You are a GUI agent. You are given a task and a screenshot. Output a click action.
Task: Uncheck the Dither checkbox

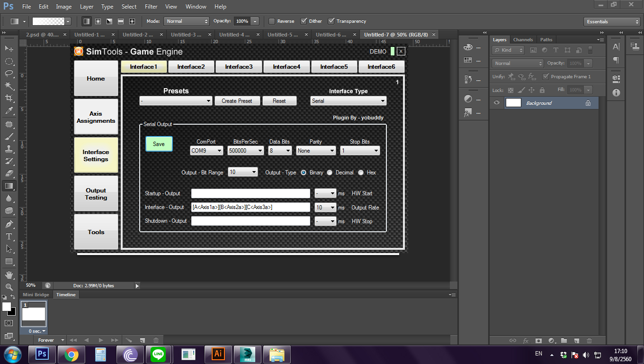(x=304, y=21)
